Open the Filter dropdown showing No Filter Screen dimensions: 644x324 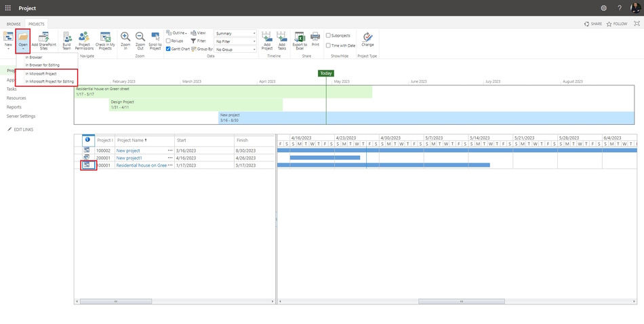point(235,41)
